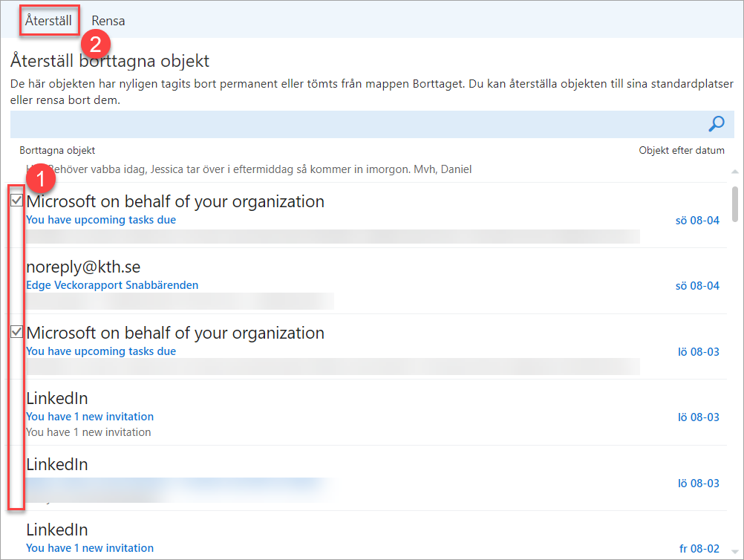Check the checkbox for noreply@kth.se message
744x560 pixels.
coord(16,266)
